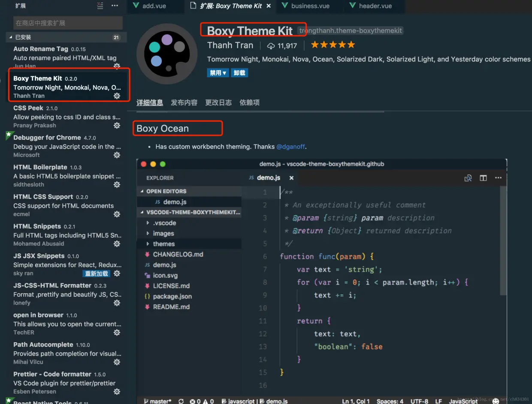
Task: Select HTML CSS Support extension
Action: tap(66, 205)
